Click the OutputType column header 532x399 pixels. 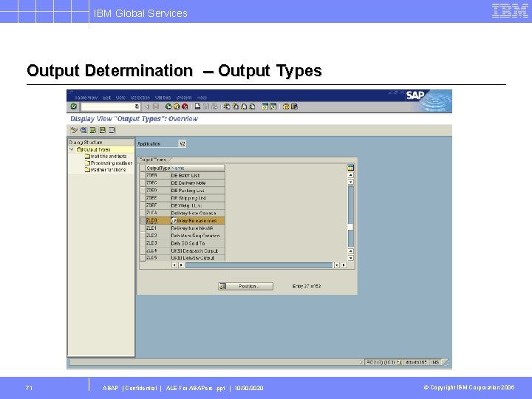coord(158,168)
